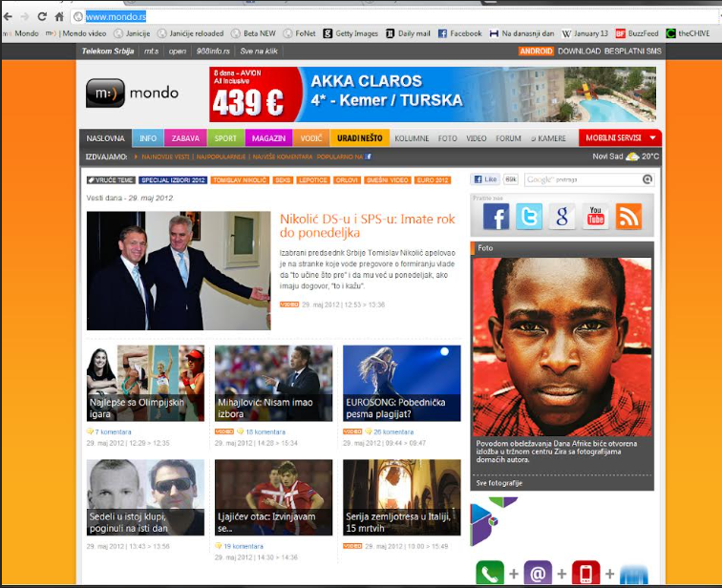The height and width of the screenshot is (588, 722).
Task: Open the URADI NEŠTO tab
Action: click(360, 138)
